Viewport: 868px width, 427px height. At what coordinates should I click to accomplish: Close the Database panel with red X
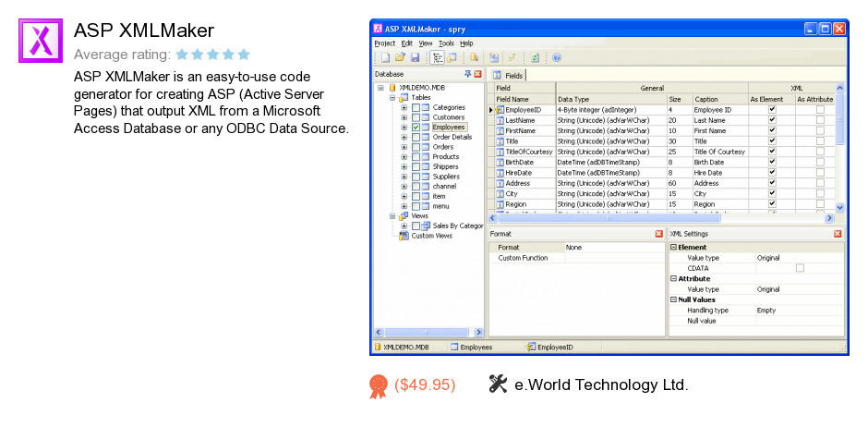pos(477,74)
